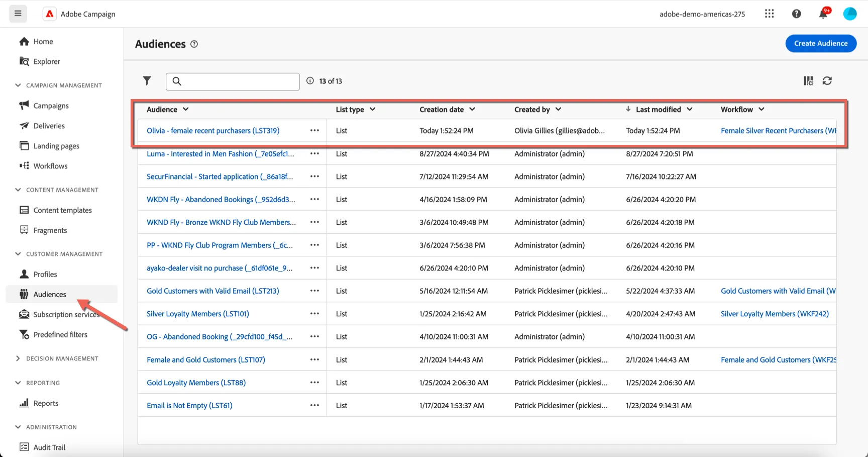
Task: Show the result count info icon
Action: pyautogui.click(x=310, y=81)
